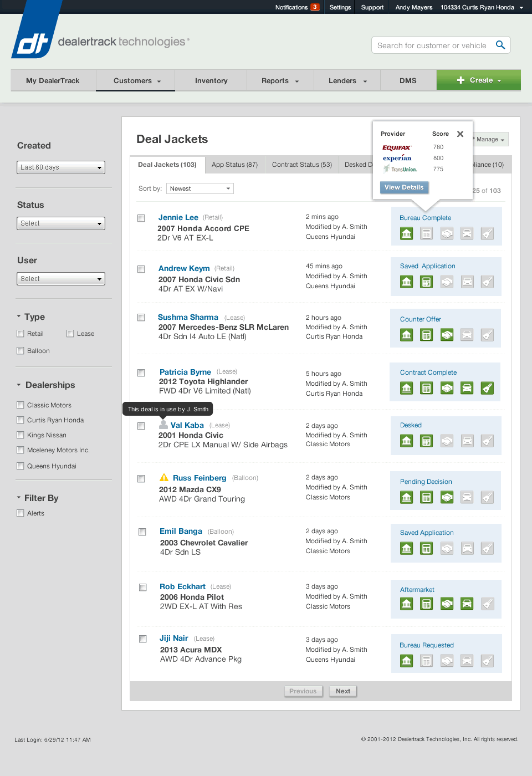Click the bank icon in Jennie Lee's row
The height and width of the screenshot is (776, 532).
407,234
